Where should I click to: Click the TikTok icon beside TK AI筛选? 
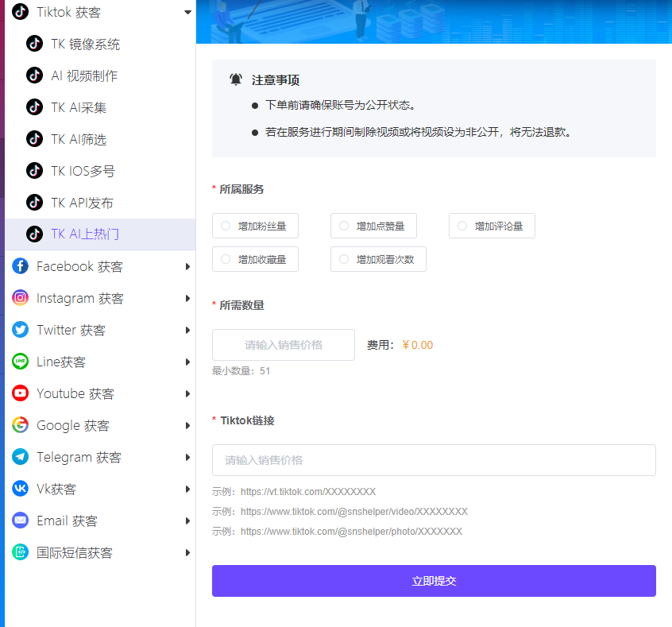click(x=34, y=138)
